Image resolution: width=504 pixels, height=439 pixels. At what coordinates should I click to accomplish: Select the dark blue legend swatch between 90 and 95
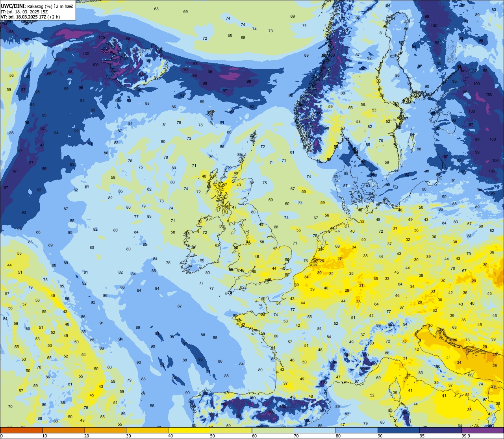pyautogui.click(x=398, y=430)
